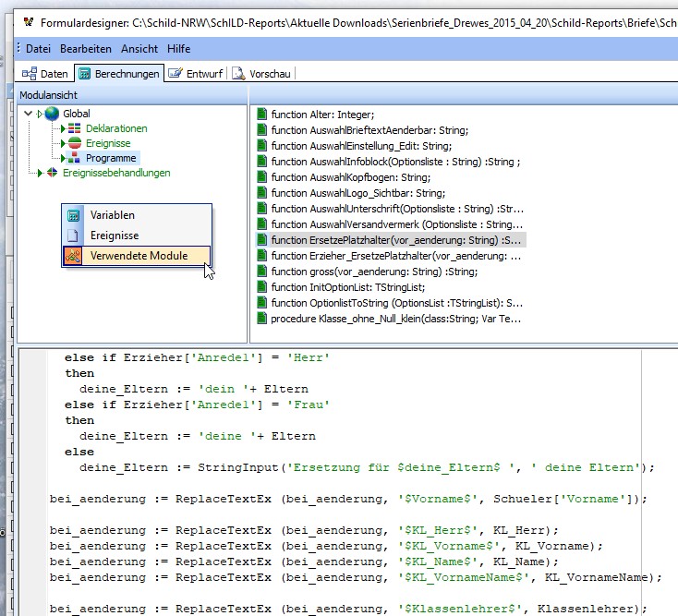Click the Deklarationen grid icon
The height and width of the screenshot is (616, 678).
click(75, 128)
